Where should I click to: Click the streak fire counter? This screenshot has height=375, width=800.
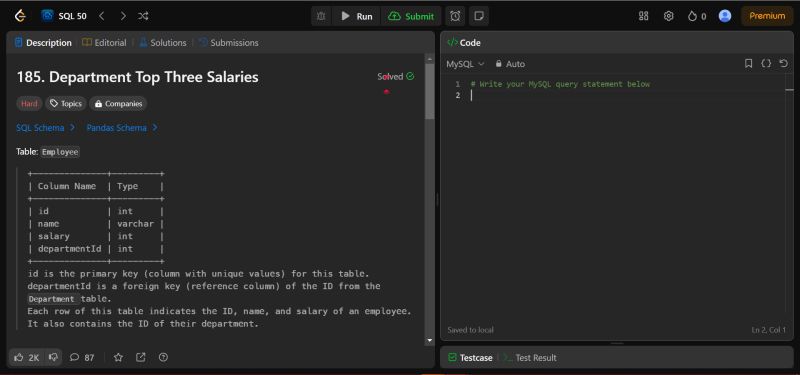pyautogui.click(x=697, y=16)
